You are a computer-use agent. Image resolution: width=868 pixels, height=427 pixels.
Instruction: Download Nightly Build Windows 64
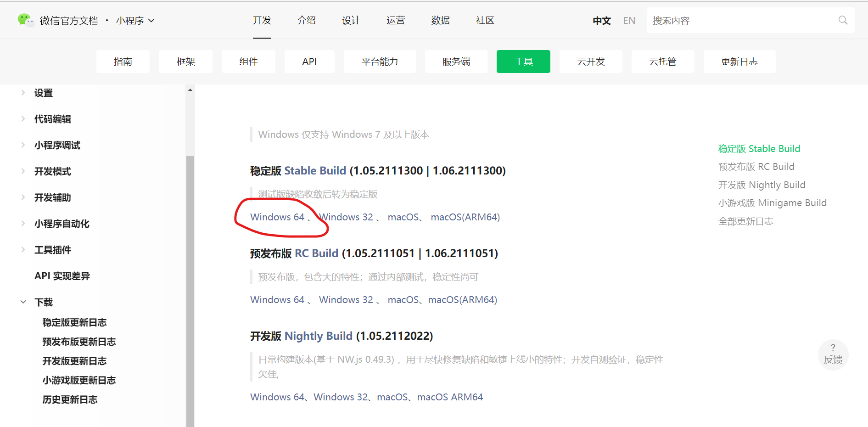pyautogui.click(x=277, y=397)
